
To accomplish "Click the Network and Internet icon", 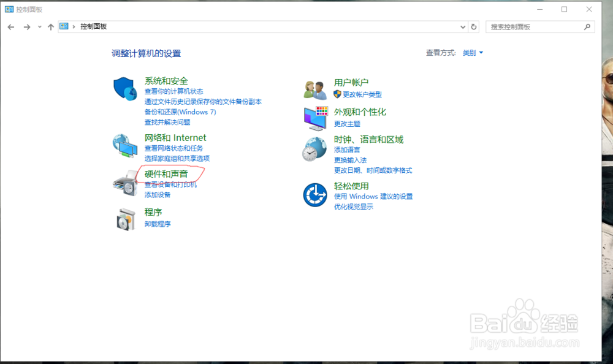I will (x=124, y=145).
